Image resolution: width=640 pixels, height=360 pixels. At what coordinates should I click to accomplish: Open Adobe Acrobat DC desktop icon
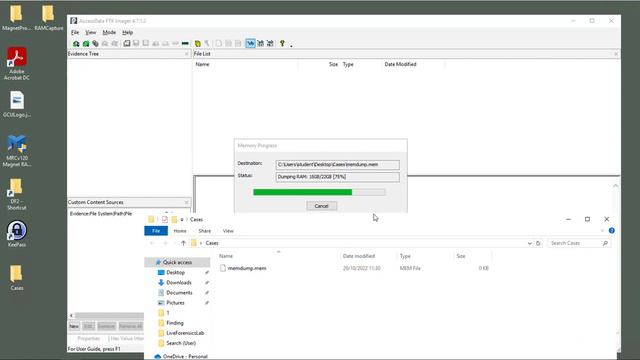click(x=17, y=64)
